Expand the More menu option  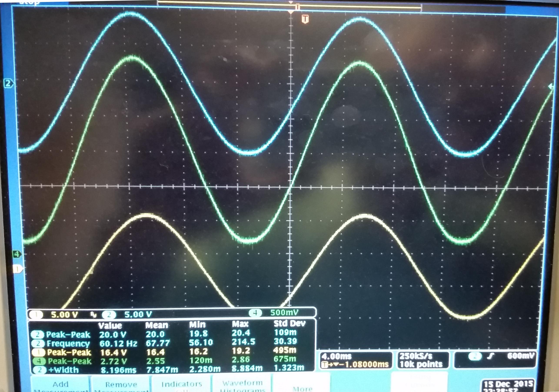pyautogui.click(x=302, y=389)
